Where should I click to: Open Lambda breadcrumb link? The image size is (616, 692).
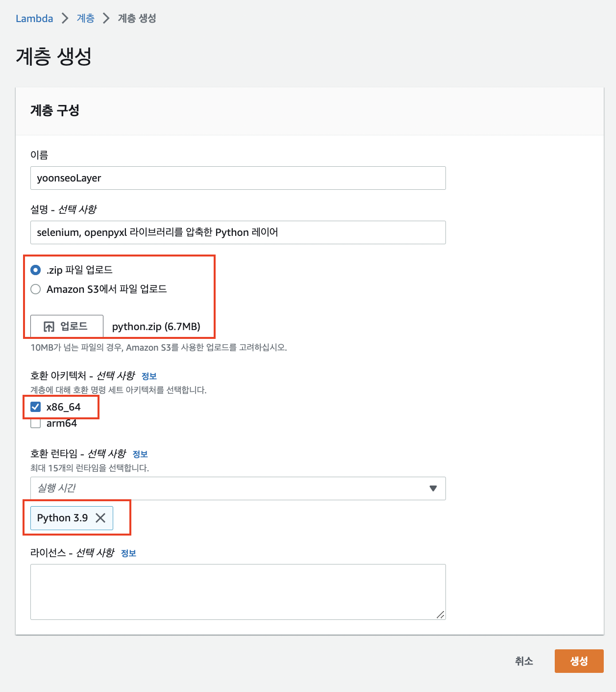tap(34, 19)
